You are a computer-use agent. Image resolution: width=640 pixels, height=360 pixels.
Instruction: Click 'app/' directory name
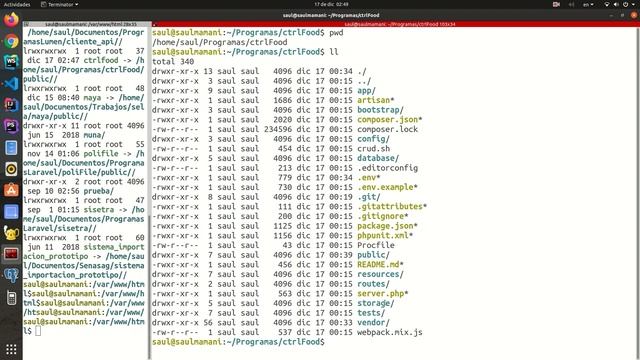point(366,91)
